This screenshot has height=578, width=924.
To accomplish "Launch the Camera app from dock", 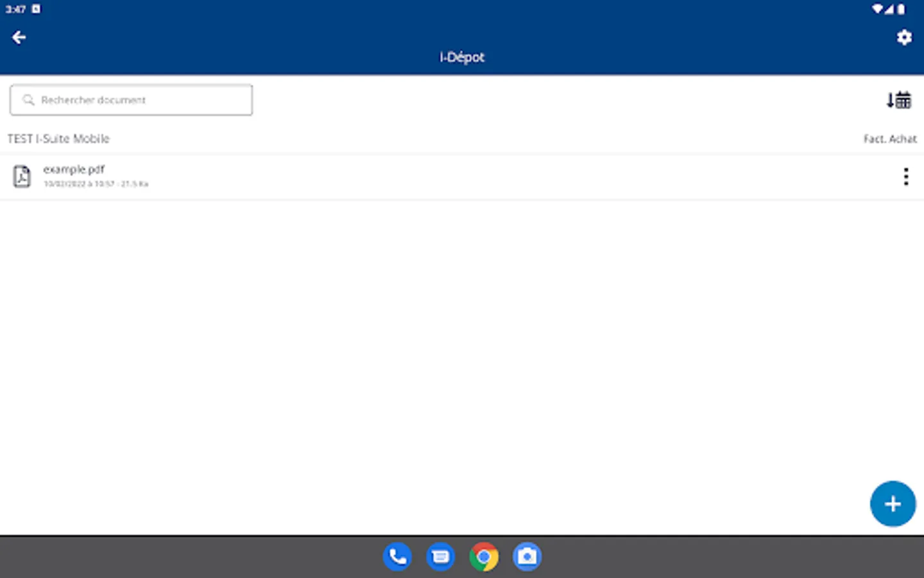I will [x=527, y=557].
